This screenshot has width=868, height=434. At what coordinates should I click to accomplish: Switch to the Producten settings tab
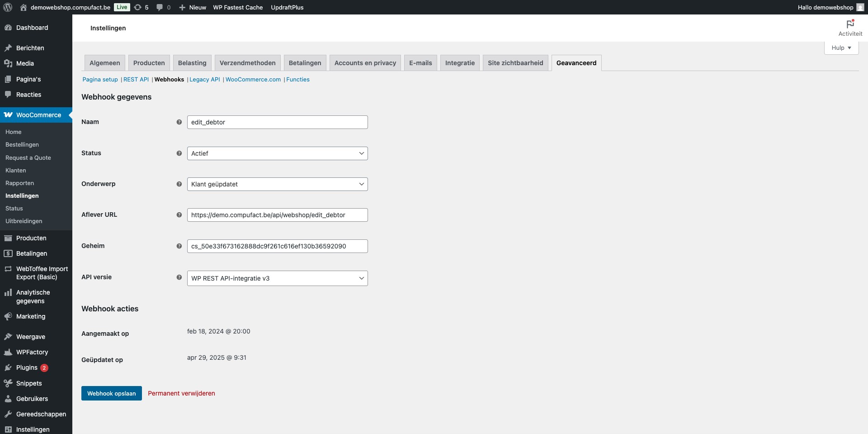coord(149,63)
